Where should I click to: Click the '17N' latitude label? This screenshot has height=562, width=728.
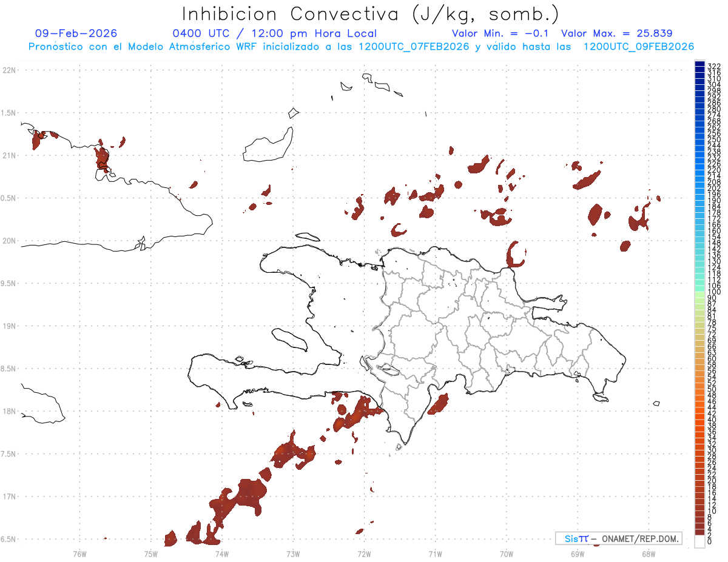tap(9, 497)
